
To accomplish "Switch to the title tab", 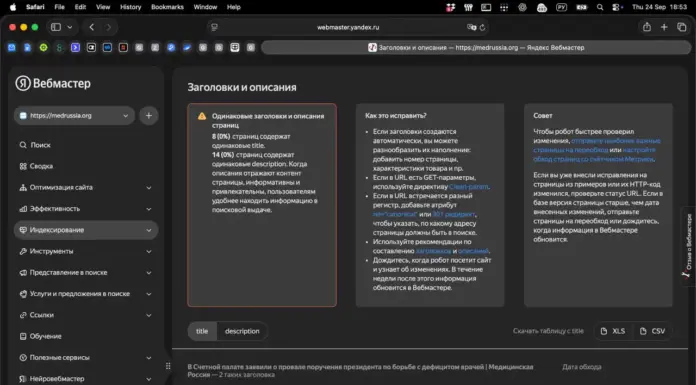I will point(202,331).
